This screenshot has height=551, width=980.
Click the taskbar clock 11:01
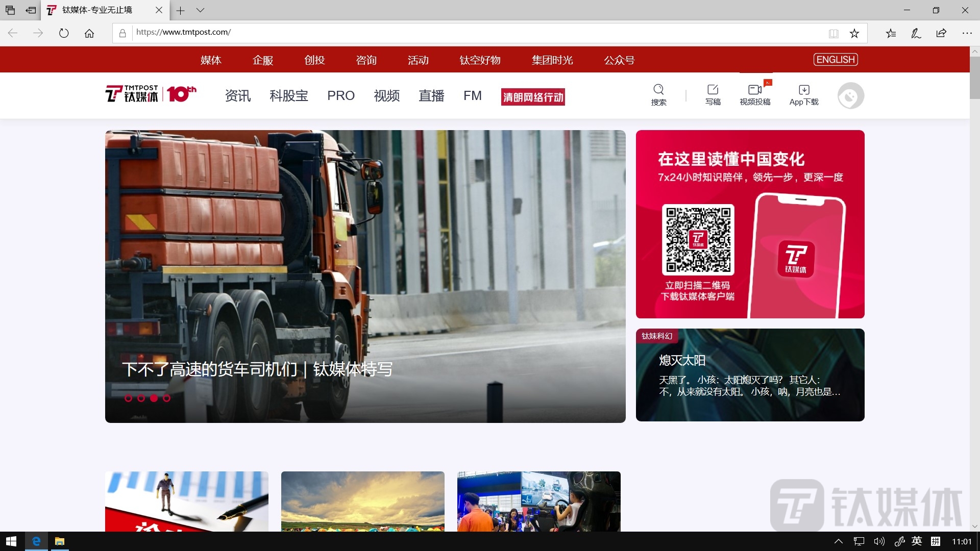(x=962, y=541)
